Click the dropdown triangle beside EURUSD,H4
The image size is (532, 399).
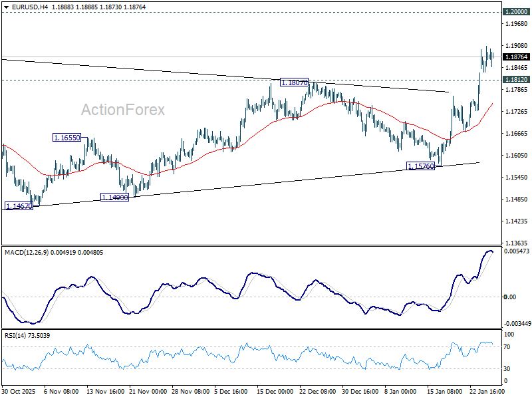tap(7, 7)
